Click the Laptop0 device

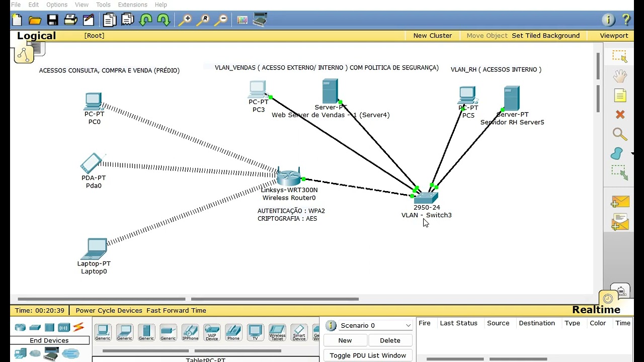(95, 248)
